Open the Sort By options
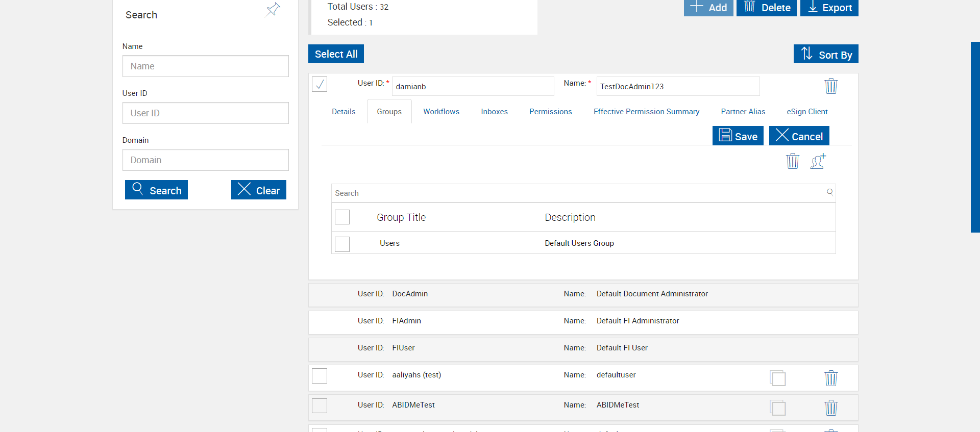Image resolution: width=980 pixels, height=432 pixels. (826, 54)
